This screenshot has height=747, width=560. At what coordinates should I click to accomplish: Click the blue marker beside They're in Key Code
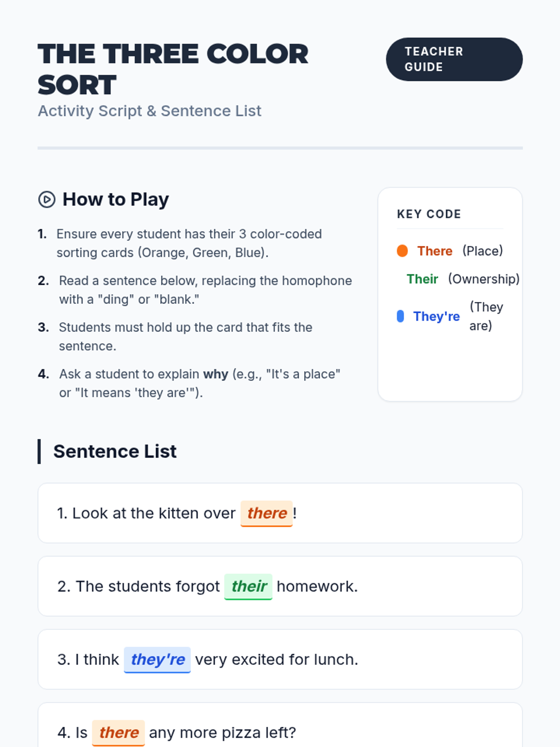click(x=400, y=316)
